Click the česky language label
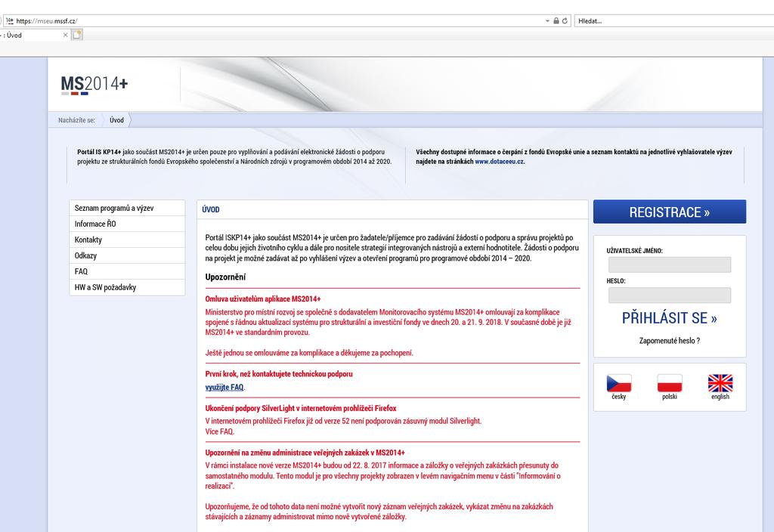This screenshot has width=774, height=532. coord(619,397)
